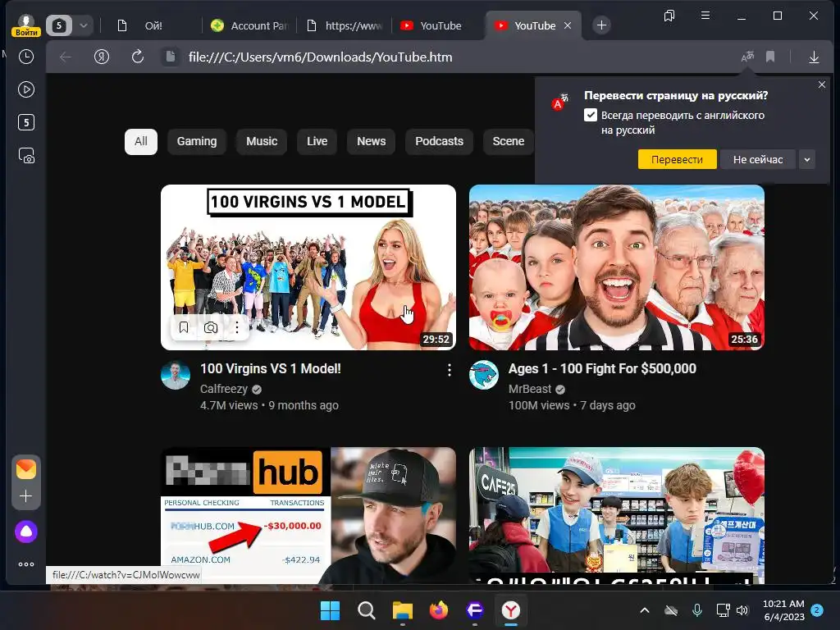Toggle always translate from English checkbox
The image size is (840, 630).
[591, 115]
